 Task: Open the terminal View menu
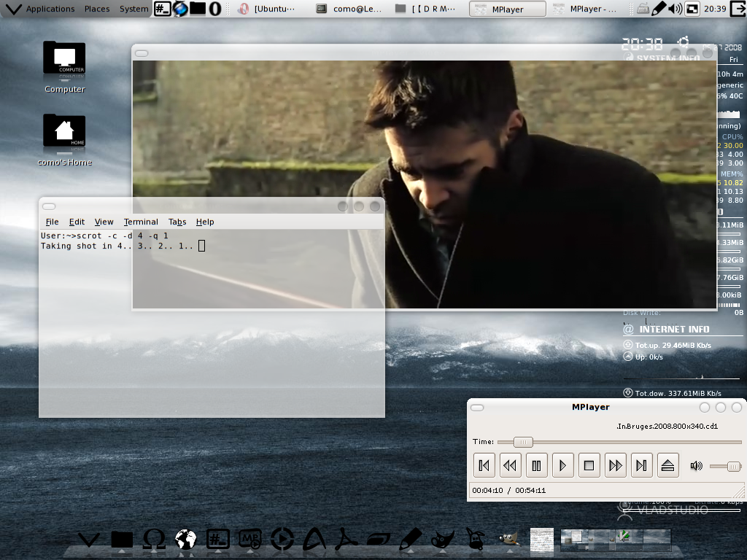pos(104,222)
